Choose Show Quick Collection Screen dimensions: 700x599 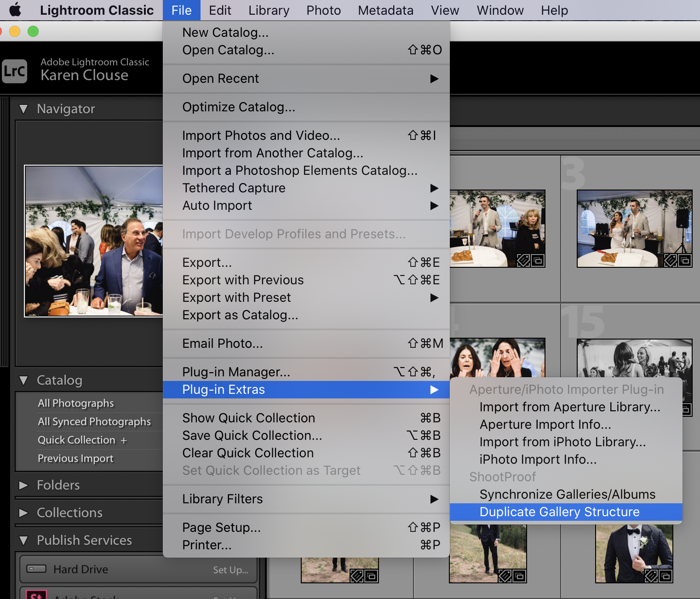(x=306, y=418)
